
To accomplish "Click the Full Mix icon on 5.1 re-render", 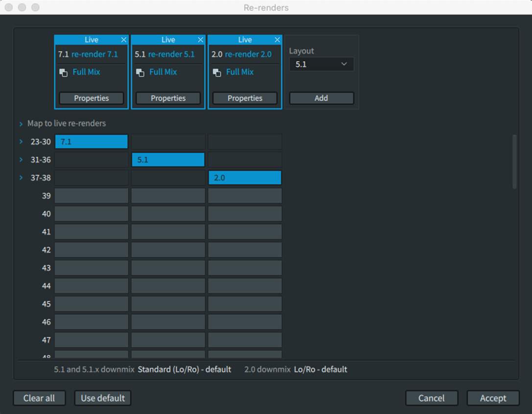I will click(x=140, y=73).
